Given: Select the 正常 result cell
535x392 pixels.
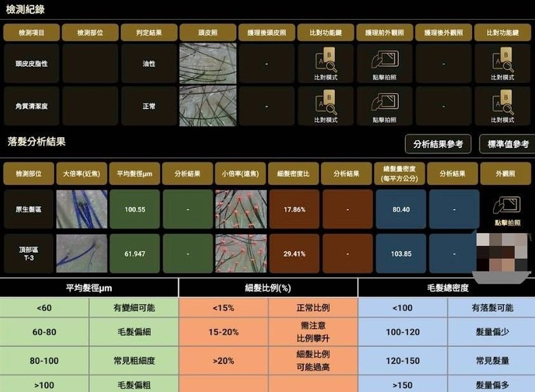Looking at the screenshot, I should 149,106.
